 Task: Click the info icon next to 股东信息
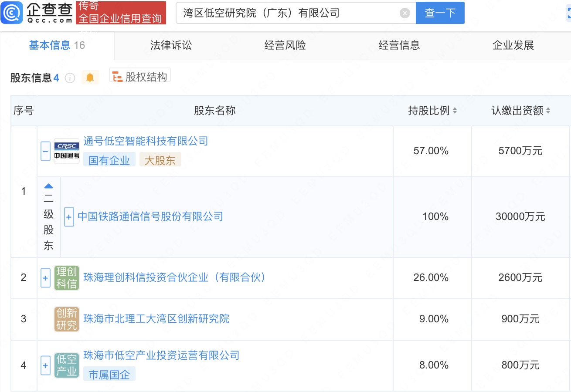pyautogui.click(x=70, y=78)
